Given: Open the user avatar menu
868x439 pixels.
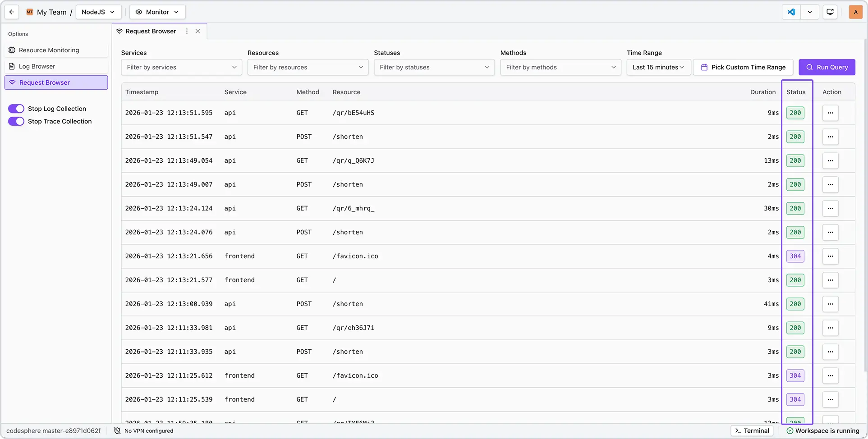Looking at the screenshot, I should coord(855,12).
